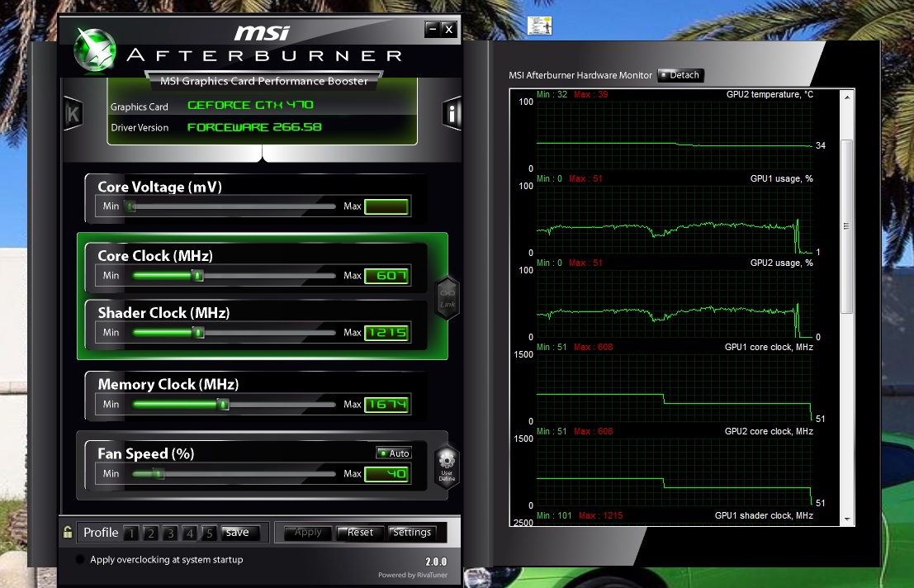
Task: Click the monitor scrollbar down arrow
Action: coord(847,519)
